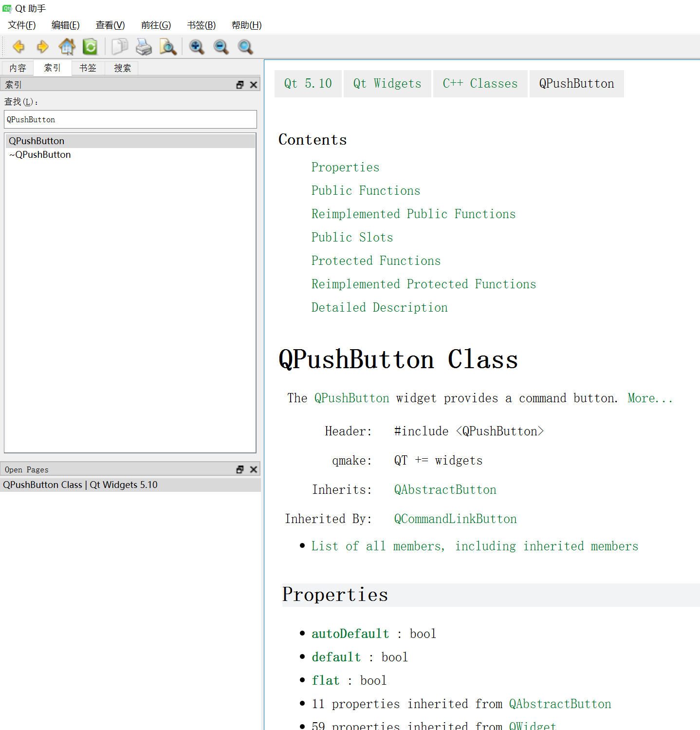This screenshot has height=730, width=700.
Task: Click the Qt 助手 app icon in title bar
Action: [x=7, y=8]
